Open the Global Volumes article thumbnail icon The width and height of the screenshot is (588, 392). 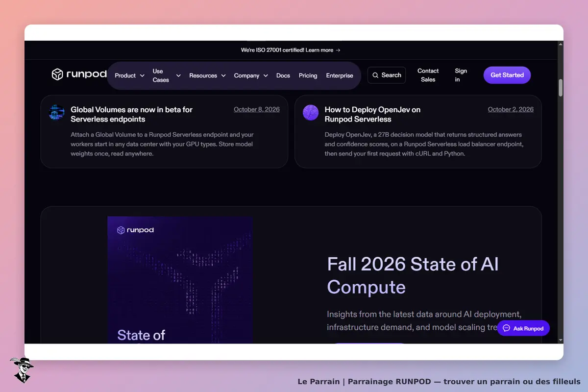57,113
